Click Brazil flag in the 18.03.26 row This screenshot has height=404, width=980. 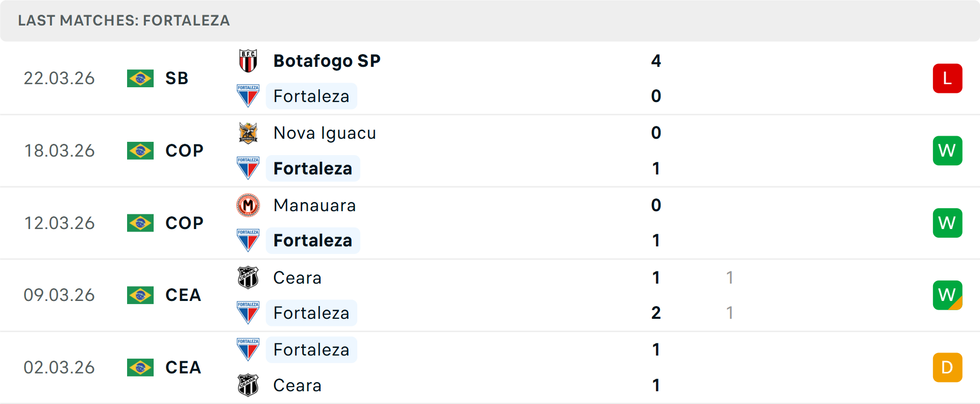point(140,151)
